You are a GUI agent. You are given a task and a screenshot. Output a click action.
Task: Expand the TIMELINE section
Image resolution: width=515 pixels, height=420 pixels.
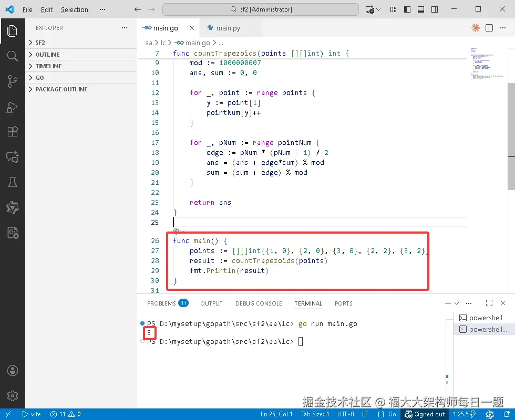pos(81,66)
